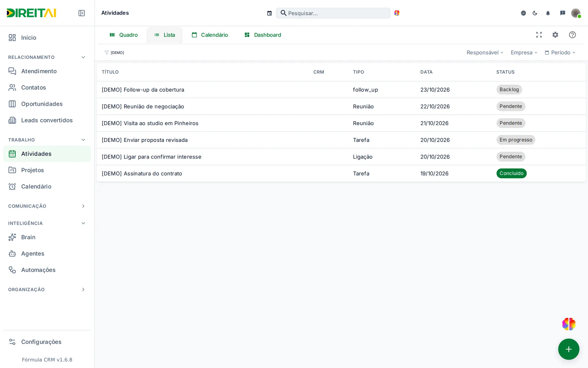Click the Concluído status badge

click(x=511, y=174)
